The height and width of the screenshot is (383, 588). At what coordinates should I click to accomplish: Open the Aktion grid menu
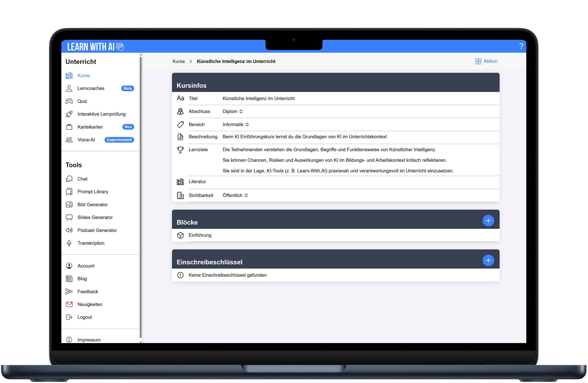tap(486, 61)
